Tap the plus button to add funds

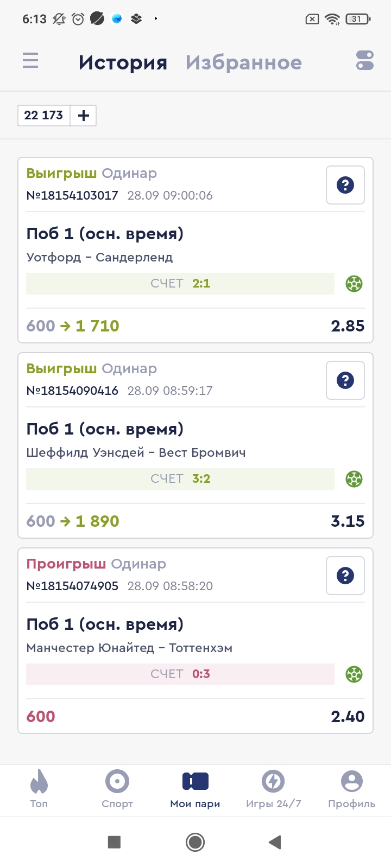84,116
